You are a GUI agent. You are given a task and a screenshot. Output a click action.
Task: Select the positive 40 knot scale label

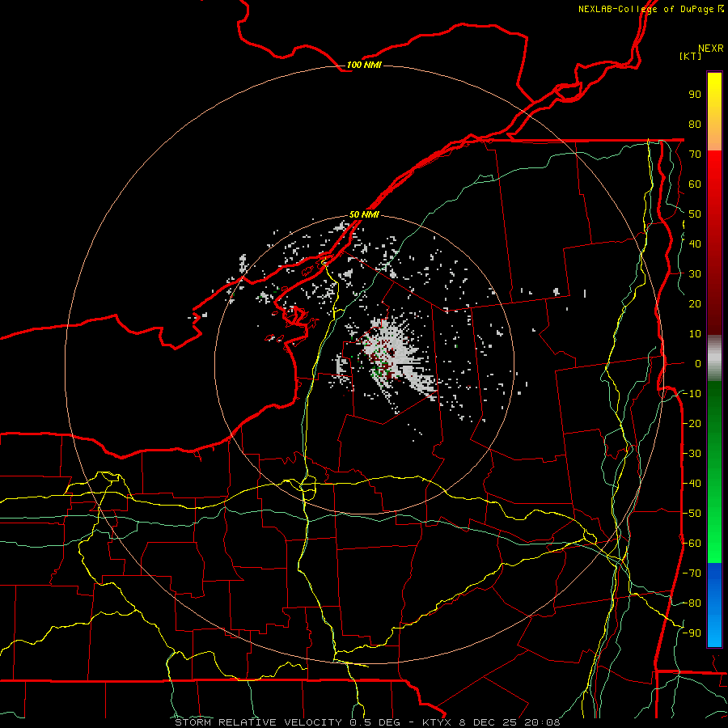[695, 243]
